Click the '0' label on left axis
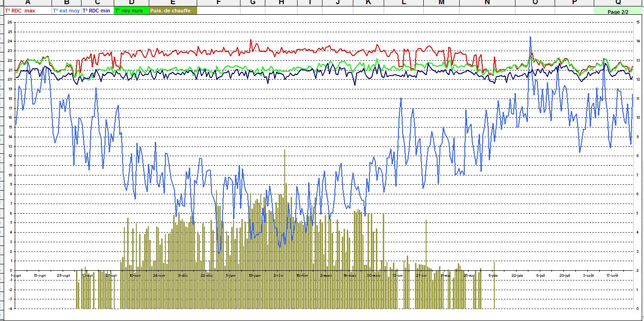The image size is (644, 321). pos(11,270)
